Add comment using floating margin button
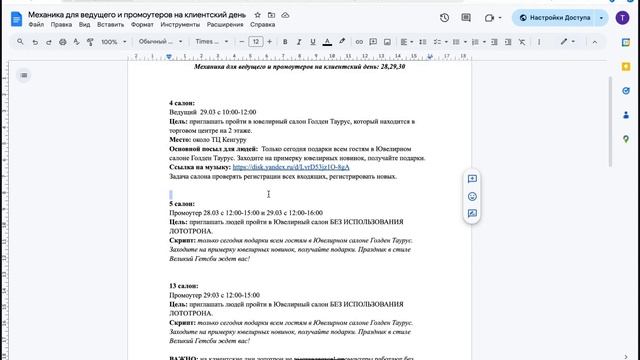 472,179
